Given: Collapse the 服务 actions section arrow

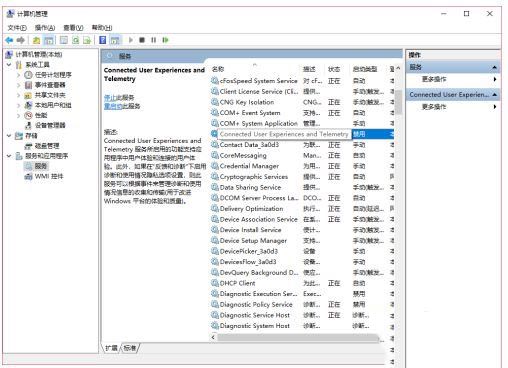Looking at the screenshot, I should pyautogui.click(x=495, y=67).
